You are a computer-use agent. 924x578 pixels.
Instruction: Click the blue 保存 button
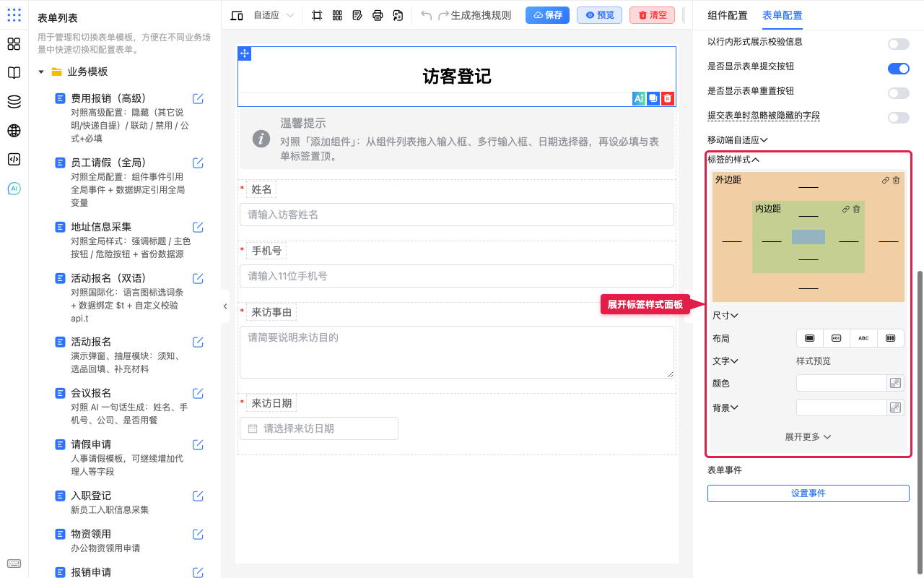547,15
